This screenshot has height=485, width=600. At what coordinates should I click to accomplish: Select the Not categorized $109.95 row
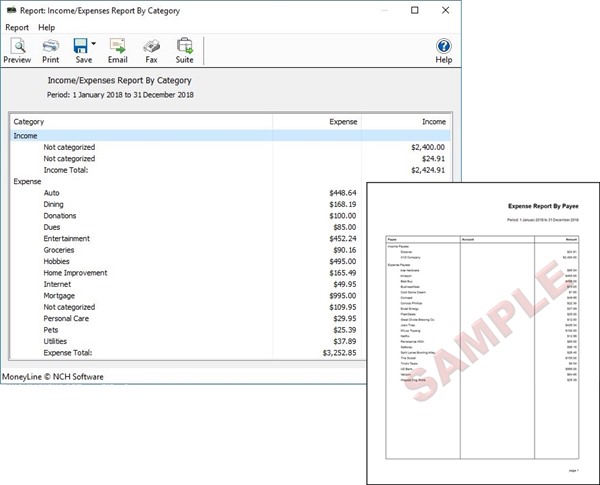188,307
